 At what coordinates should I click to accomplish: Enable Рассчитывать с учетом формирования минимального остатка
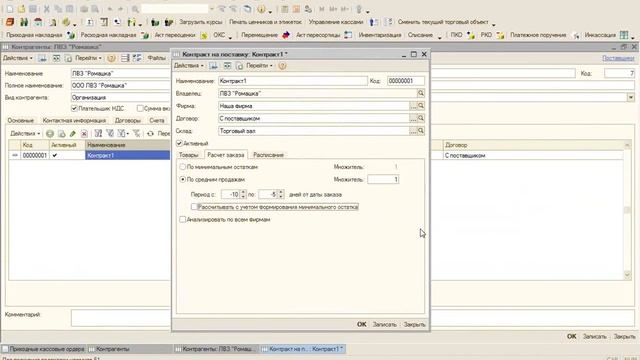194,207
